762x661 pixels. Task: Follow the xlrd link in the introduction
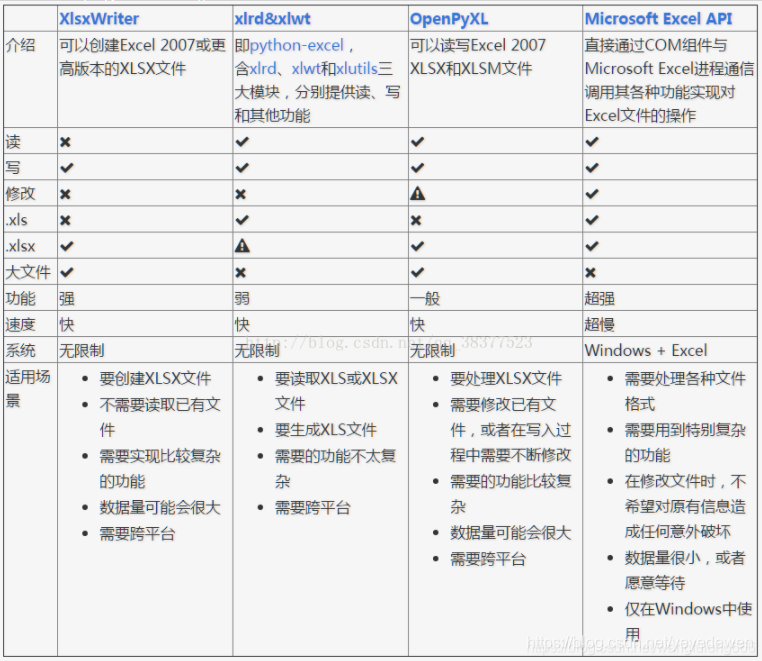tap(263, 69)
